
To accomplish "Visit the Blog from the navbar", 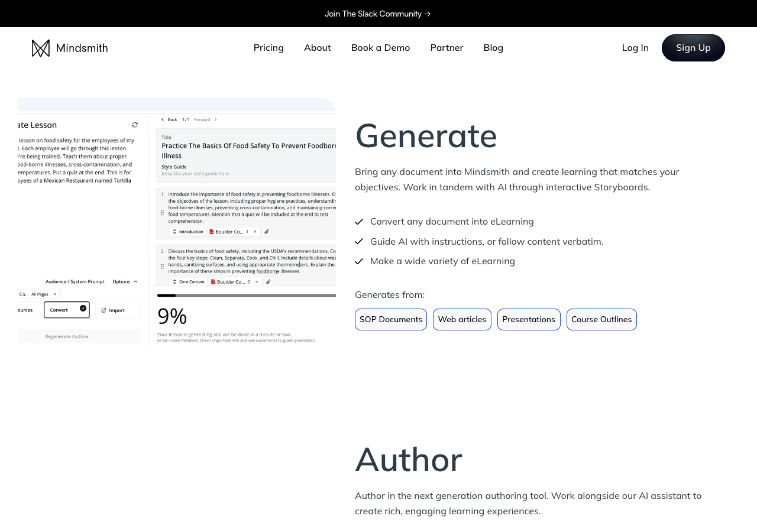I will (493, 48).
